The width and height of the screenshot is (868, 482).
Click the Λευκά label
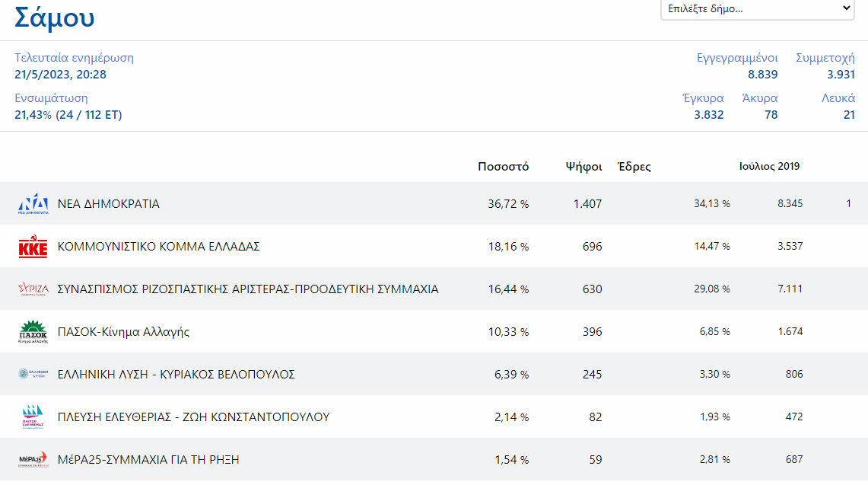[x=838, y=98]
